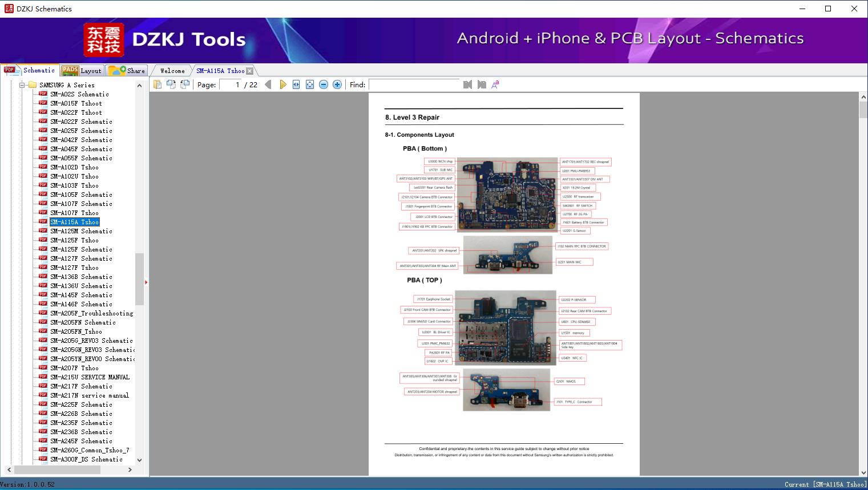Click the PDF icon beside SM-A02S Schematic

(43, 94)
